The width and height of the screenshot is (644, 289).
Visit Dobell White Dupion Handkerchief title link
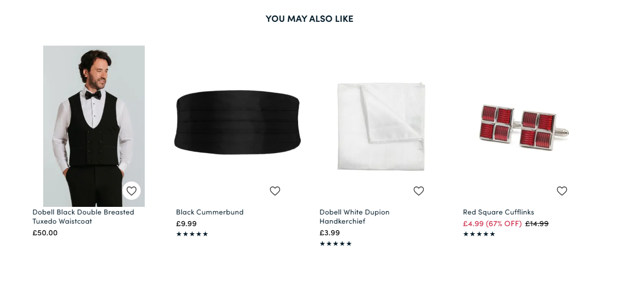pyautogui.click(x=355, y=216)
